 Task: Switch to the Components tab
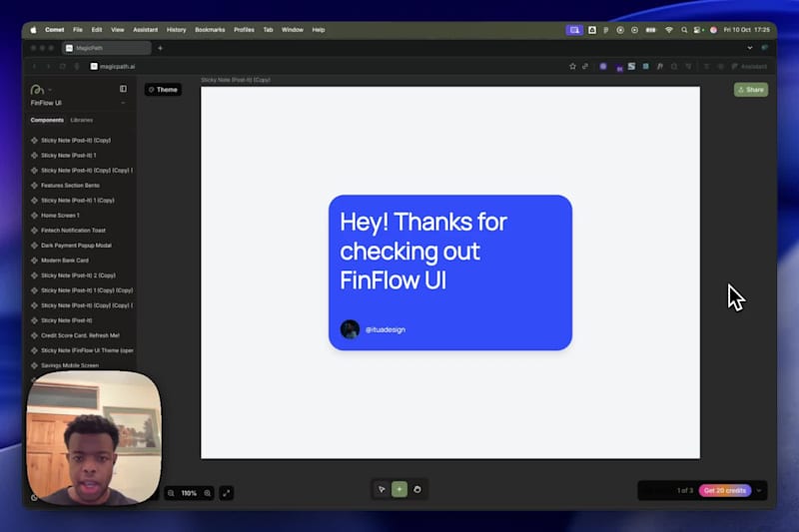[x=47, y=120]
